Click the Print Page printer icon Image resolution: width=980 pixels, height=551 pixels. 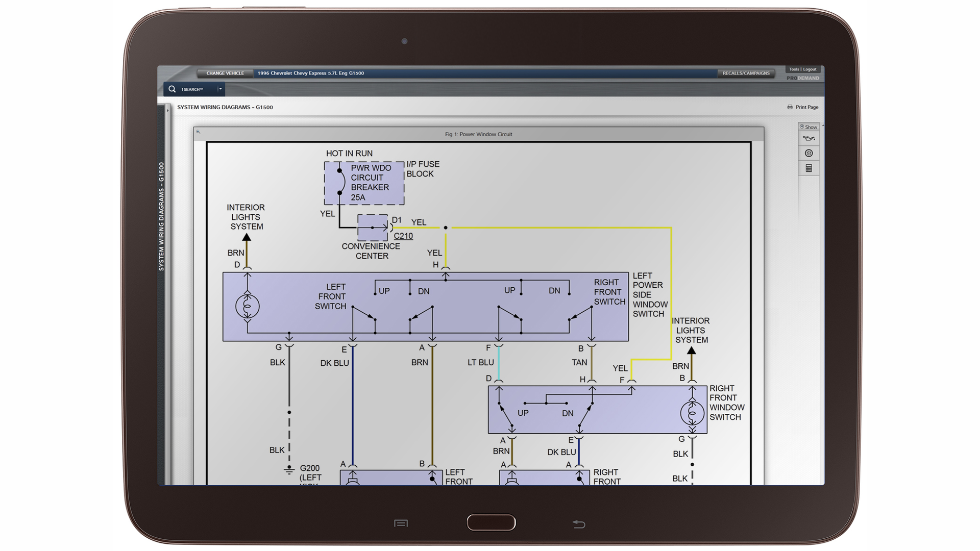click(791, 107)
